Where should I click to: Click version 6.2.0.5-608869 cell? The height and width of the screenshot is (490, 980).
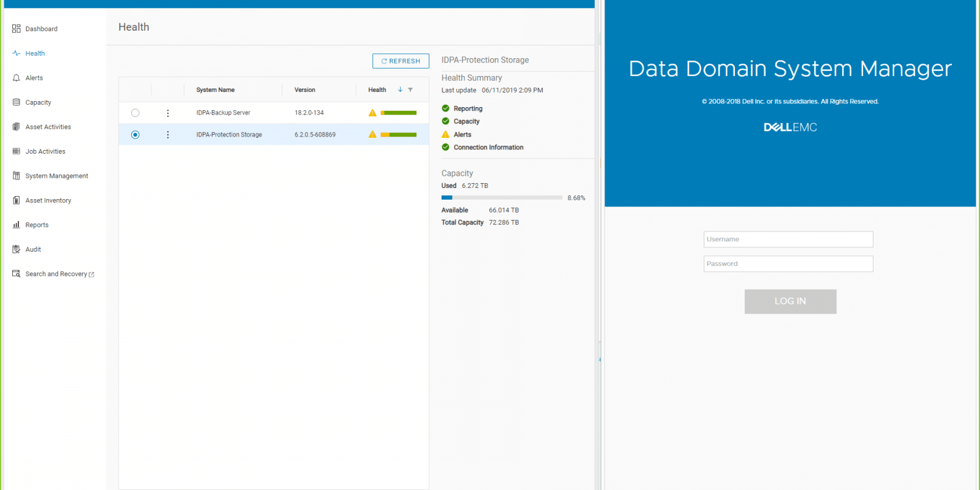point(315,135)
